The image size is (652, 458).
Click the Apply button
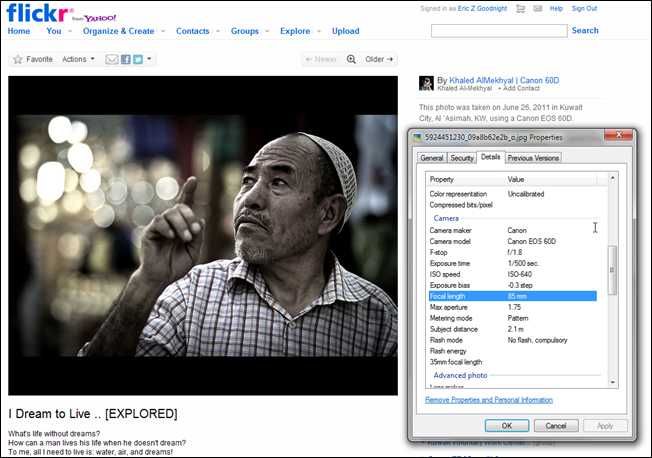[x=605, y=426]
